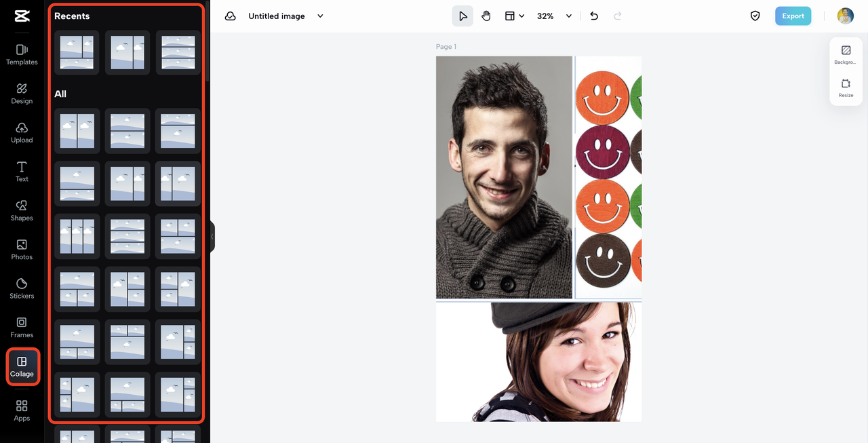868x443 pixels.
Task: Click the Export button
Action: [793, 16]
